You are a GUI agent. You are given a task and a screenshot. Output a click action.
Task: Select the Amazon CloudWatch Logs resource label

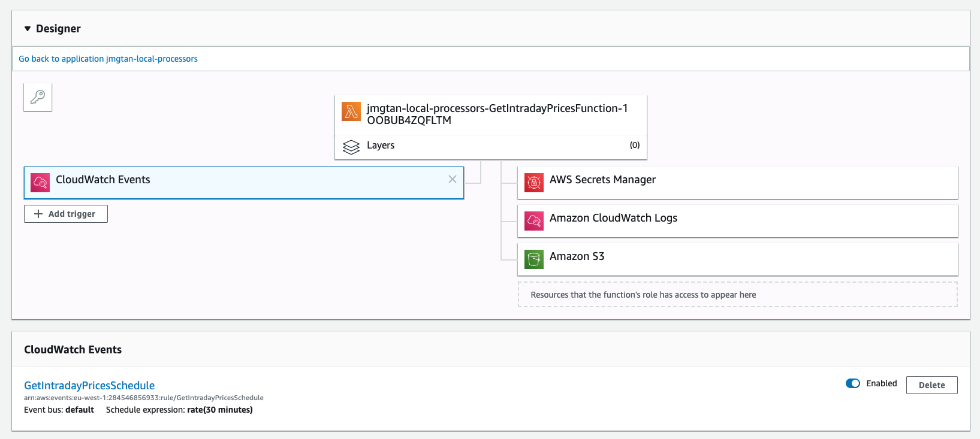point(613,218)
